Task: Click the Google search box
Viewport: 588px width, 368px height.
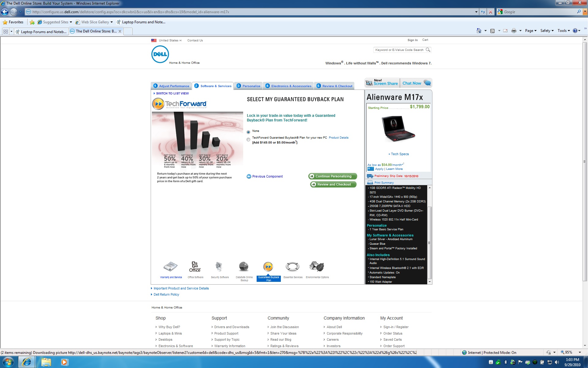Action: click(x=540, y=12)
